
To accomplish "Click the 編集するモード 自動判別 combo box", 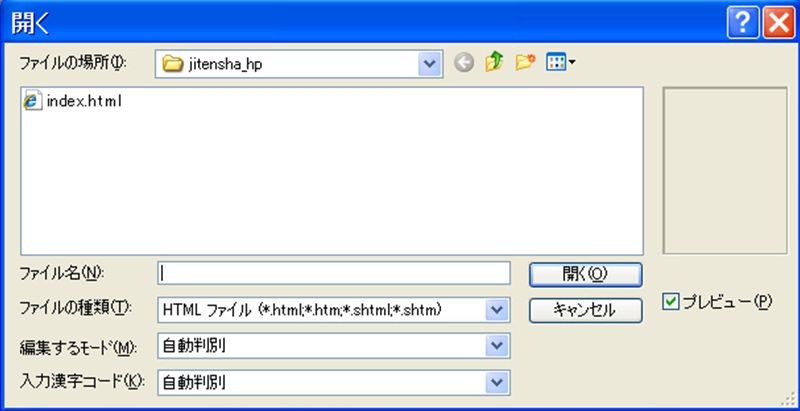I will (x=334, y=346).
